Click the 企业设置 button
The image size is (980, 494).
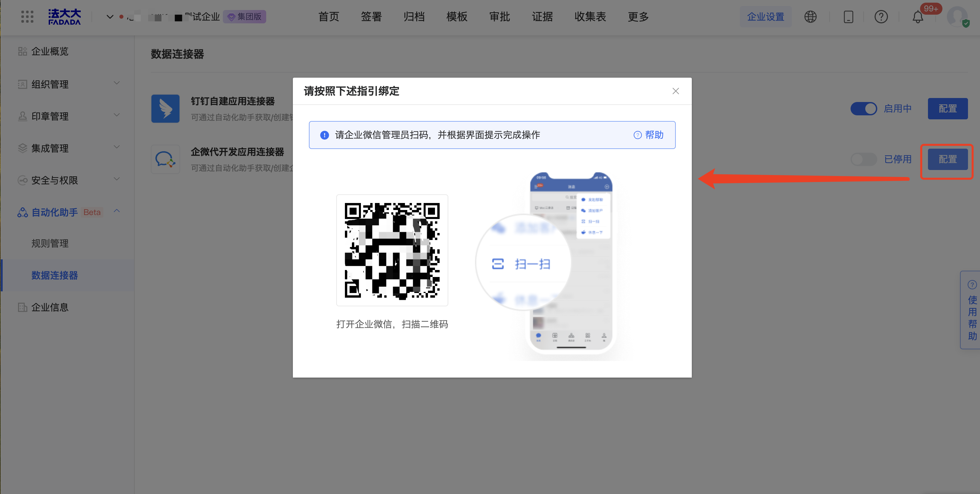pos(766,17)
